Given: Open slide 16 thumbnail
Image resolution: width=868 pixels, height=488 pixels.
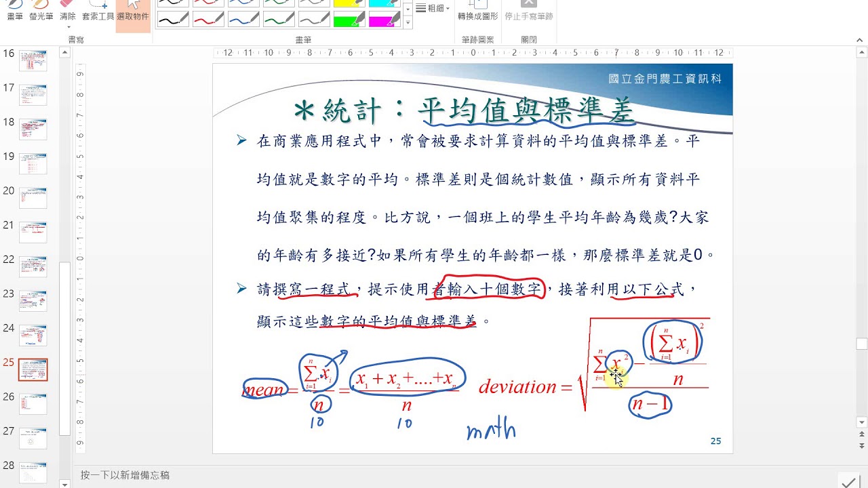Looking at the screenshot, I should pyautogui.click(x=33, y=60).
